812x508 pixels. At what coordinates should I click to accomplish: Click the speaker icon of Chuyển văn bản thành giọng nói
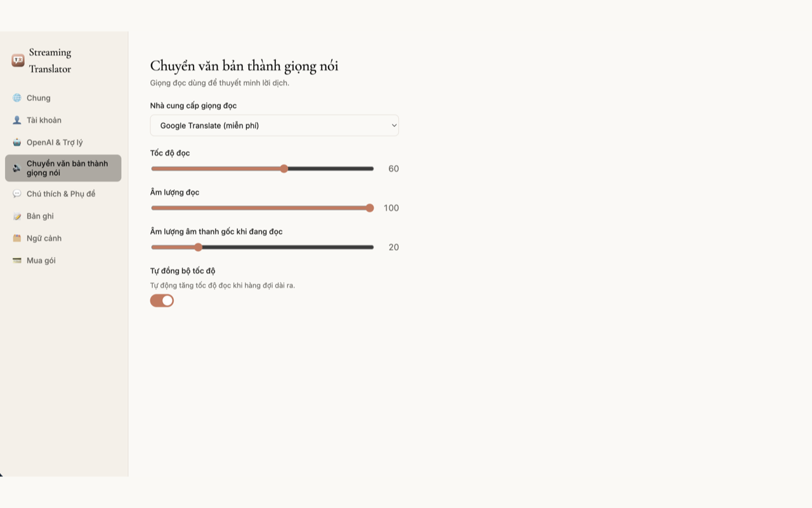(x=17, y=168)
